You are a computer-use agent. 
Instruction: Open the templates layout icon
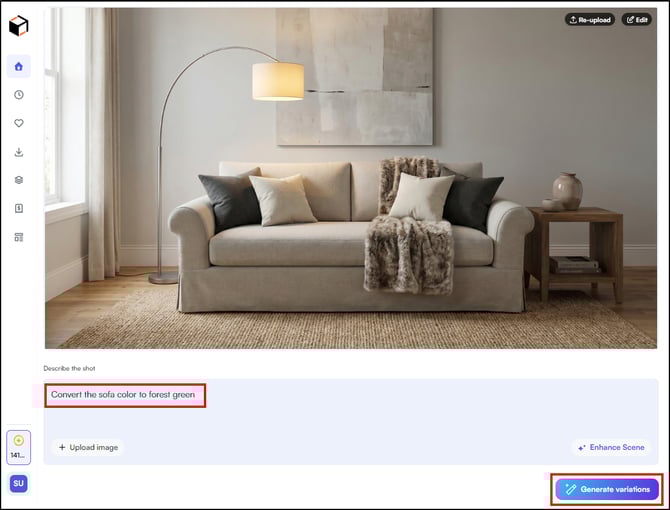coord(18,237)
